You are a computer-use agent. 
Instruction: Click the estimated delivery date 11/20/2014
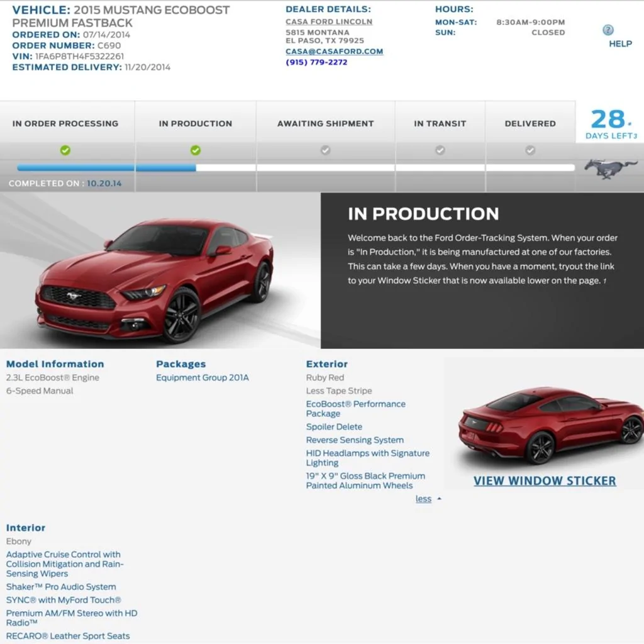point(147,67)
